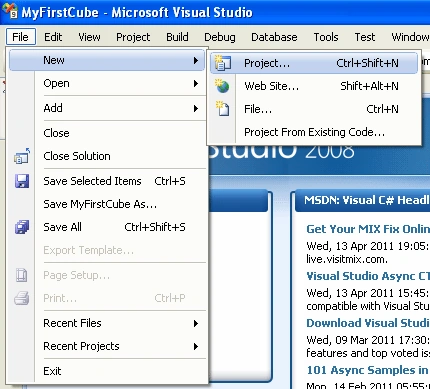Viewport: 430px width, 389px height.
Task: Open the Build menu
Action: (177, 37)
